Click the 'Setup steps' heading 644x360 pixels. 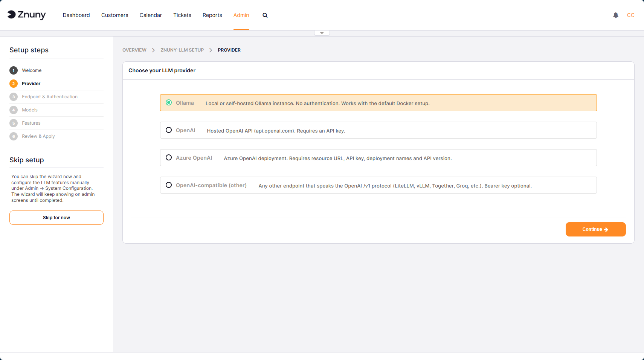click(x=29, y=50)
